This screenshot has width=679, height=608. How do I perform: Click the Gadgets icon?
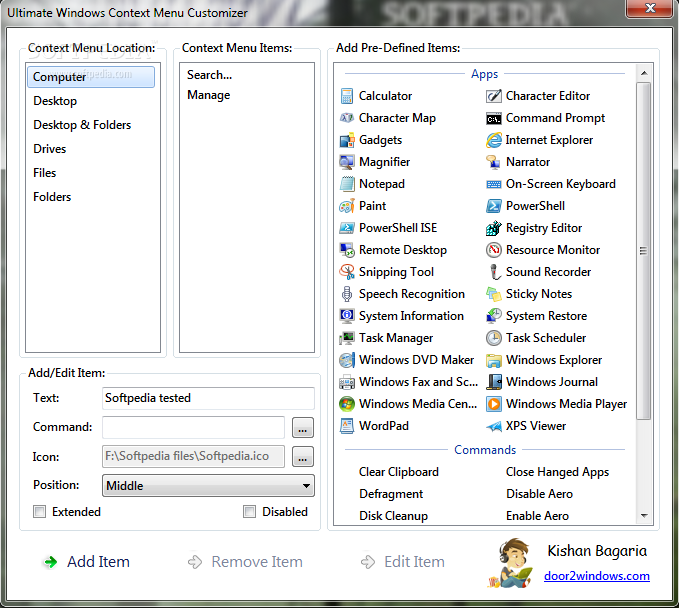pyautogui.click(x=346, y=140)
